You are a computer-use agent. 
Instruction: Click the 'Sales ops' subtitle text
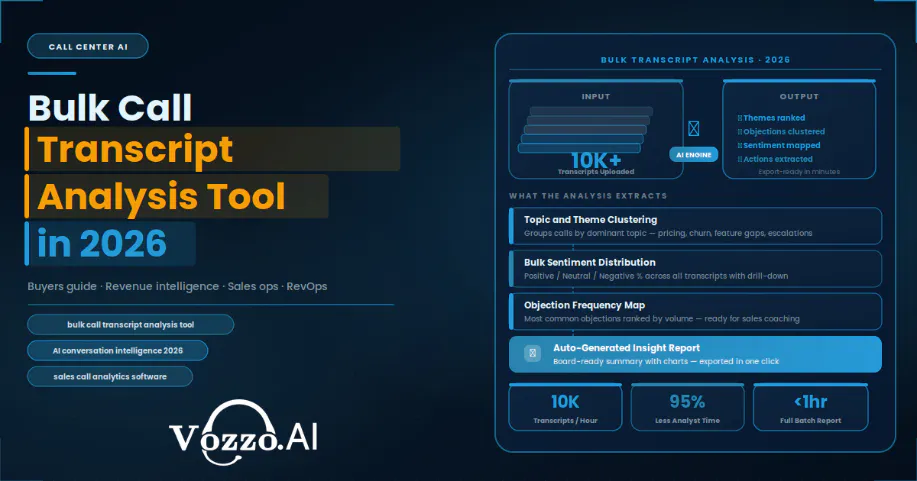click(x=253, y=287)
